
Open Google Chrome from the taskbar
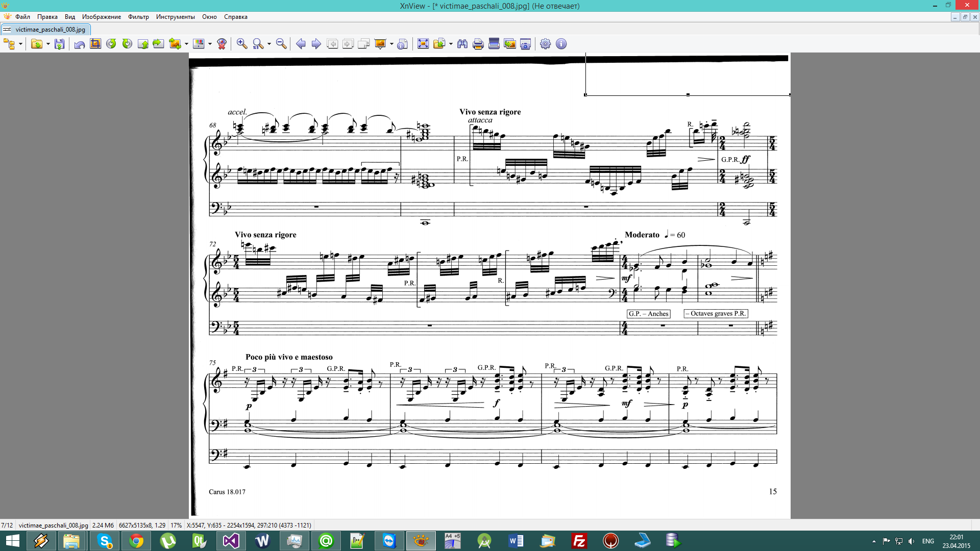(x=136, y=541)
